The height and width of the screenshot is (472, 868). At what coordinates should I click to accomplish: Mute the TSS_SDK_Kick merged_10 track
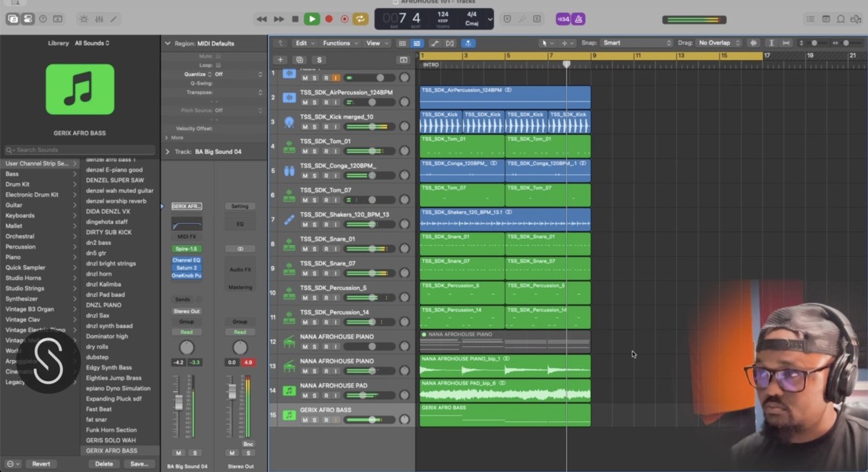[x=305, y=126]
